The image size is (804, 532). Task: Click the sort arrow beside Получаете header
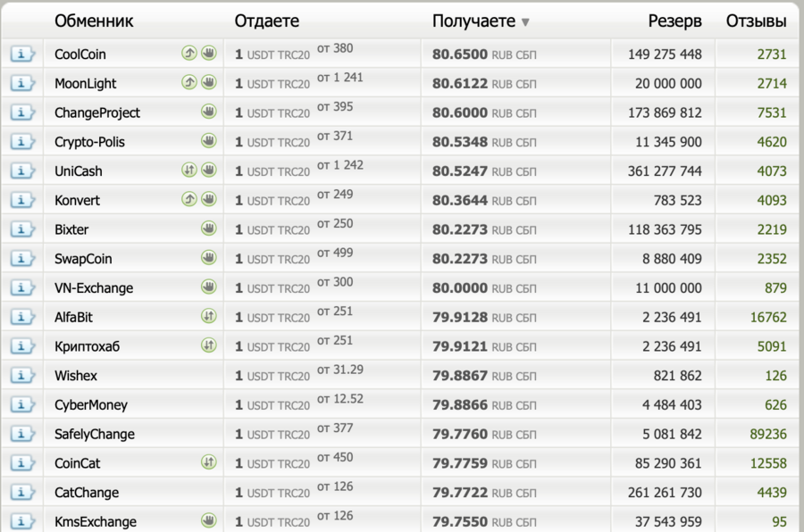[x=525, y=22]
